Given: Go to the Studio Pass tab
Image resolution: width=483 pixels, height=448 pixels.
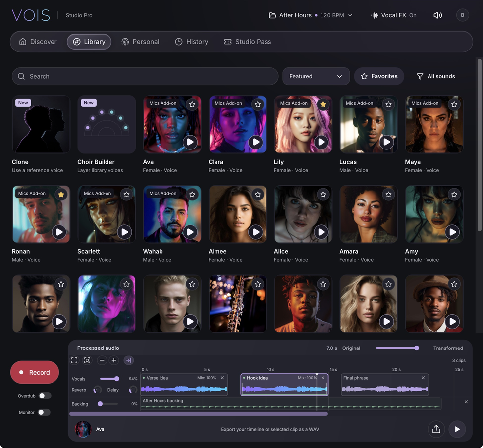Looking at the screenshot, I should point(248,42).
